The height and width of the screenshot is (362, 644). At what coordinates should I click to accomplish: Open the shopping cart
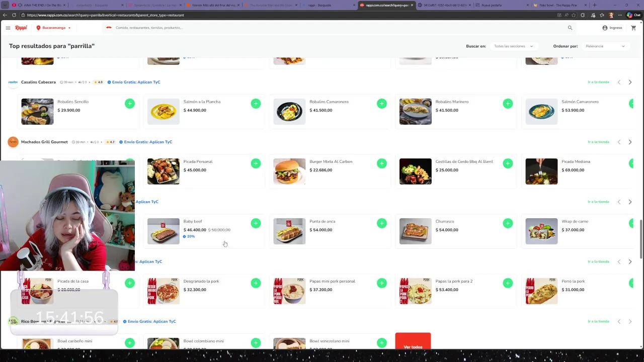[x=633, y=28]
